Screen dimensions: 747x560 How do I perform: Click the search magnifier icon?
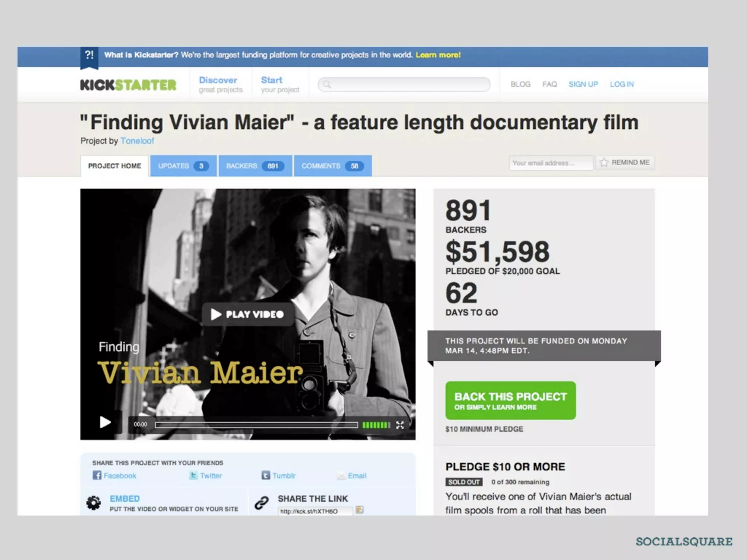(x=327, y=85)
